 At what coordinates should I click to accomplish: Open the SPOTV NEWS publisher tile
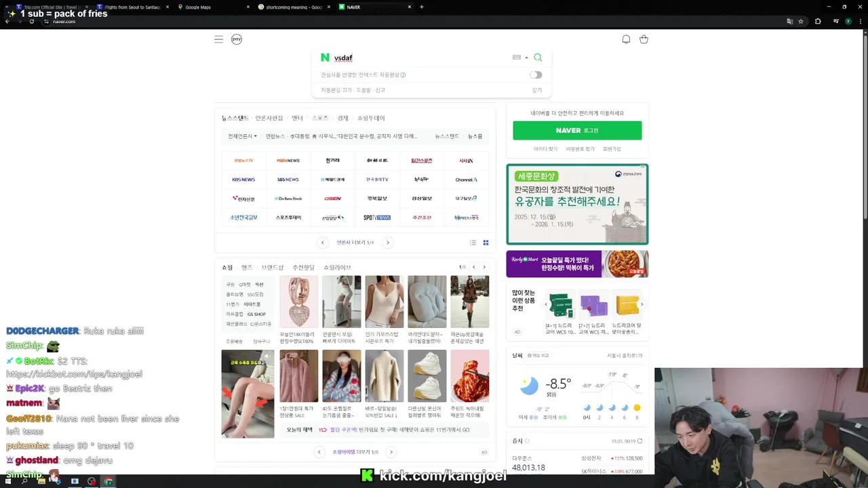pyautogui.click(x=377, y=218)
